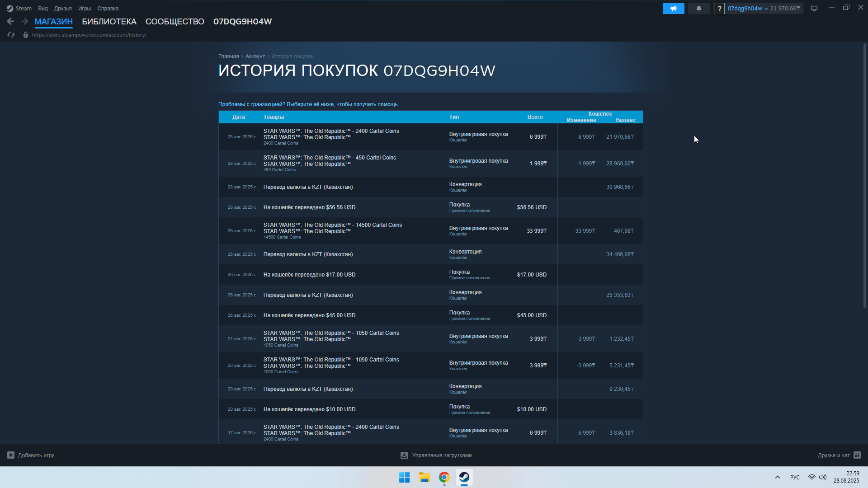The width and height of the screenshot is (868, 488).
Task: Select the conversion row with balance 9 230,45₸
Action: click(x=430, y=389)
